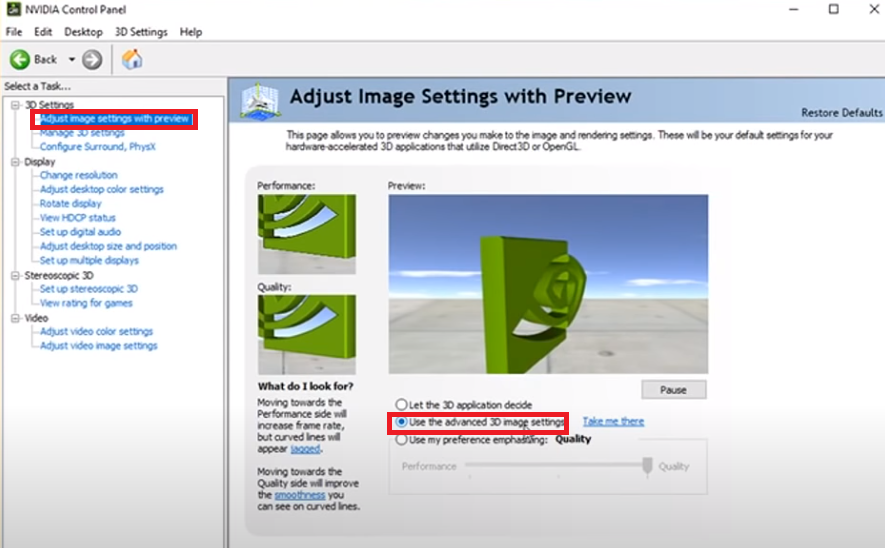Click the grey Forward arrow icon
Screen dimensions: 885x548
click(92, 59)
